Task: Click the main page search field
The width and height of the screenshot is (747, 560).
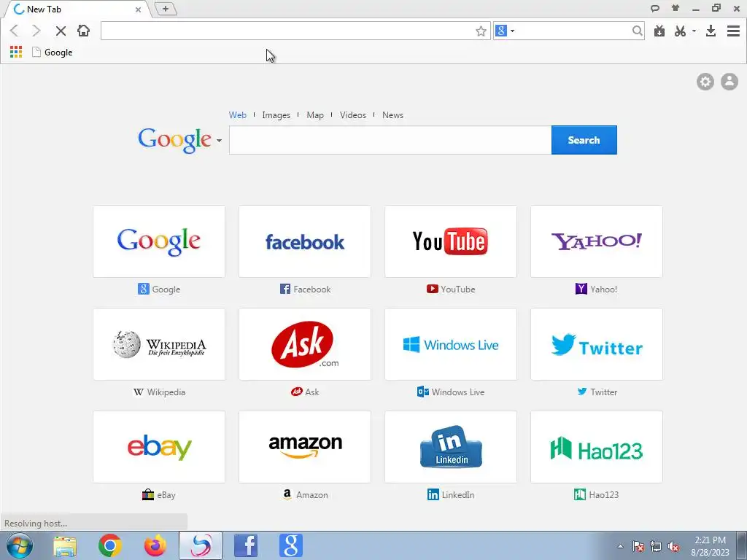Action: 390,140
